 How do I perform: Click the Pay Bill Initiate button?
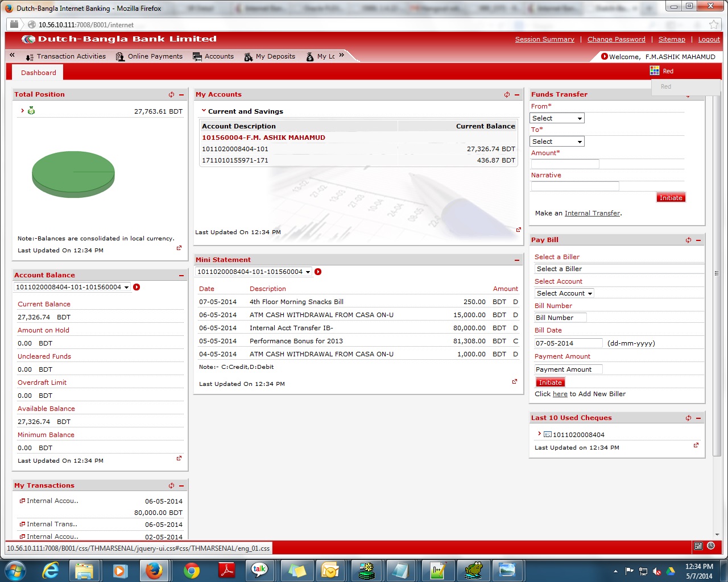point(550,383)
